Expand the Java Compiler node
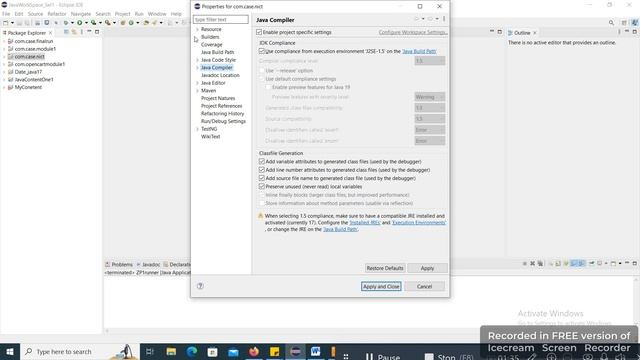This screenshot has height=360, width=640. [198, 68]
